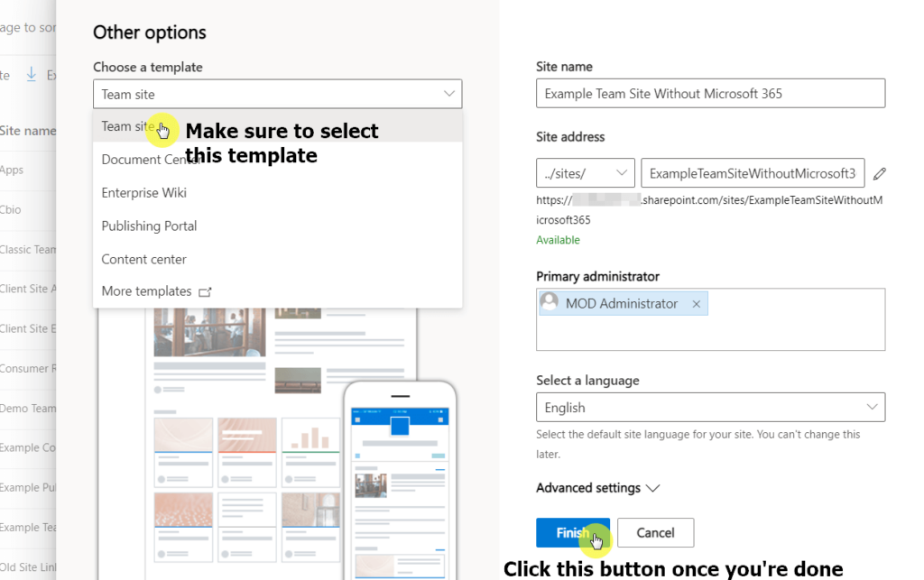
Task: Click the Site name column header
Action: coord(28,131)
